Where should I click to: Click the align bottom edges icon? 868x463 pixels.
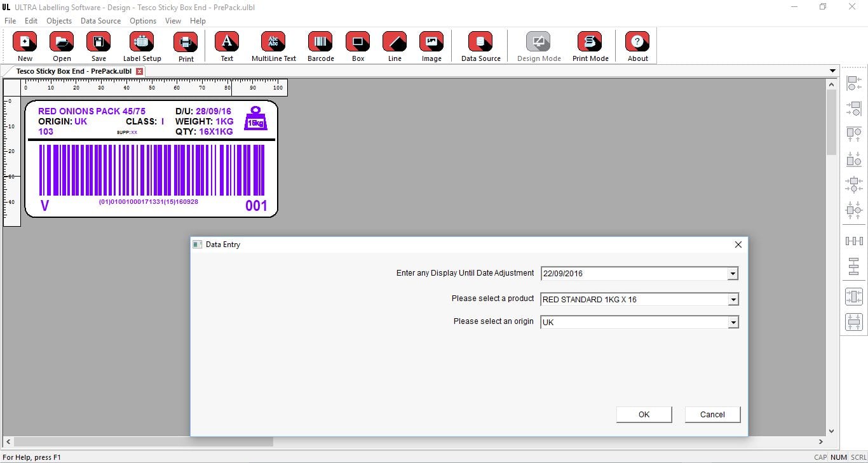[854, 159]
